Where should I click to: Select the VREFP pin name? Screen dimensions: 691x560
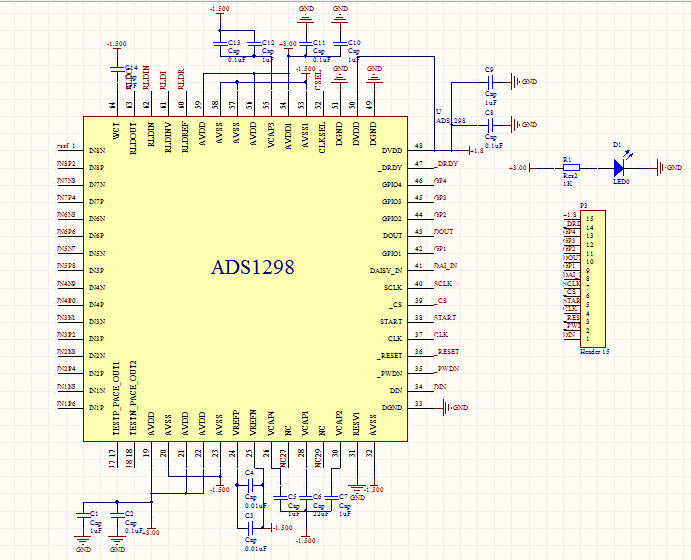point(236,423)
